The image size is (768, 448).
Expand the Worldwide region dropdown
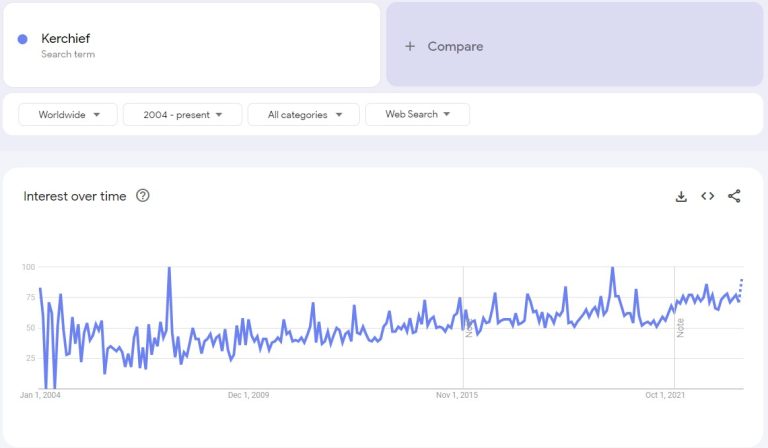(x=68, y=115)
